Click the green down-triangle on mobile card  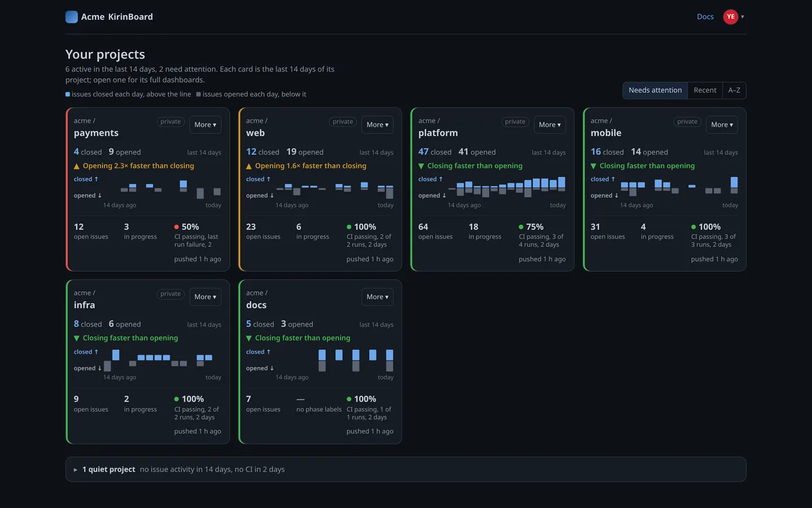(x=593, y=167)
